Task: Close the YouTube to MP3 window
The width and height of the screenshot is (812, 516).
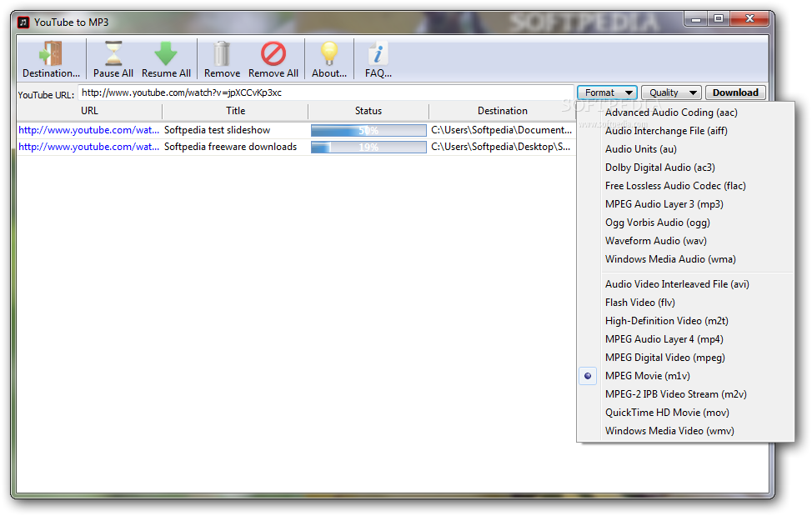Action: click(x=749, y=19)
